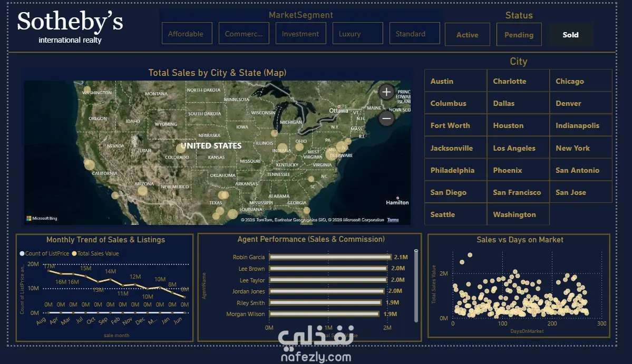
Task: Click the Jacksonville city tile
Action: pyautogui.click(x=455, y=148)
